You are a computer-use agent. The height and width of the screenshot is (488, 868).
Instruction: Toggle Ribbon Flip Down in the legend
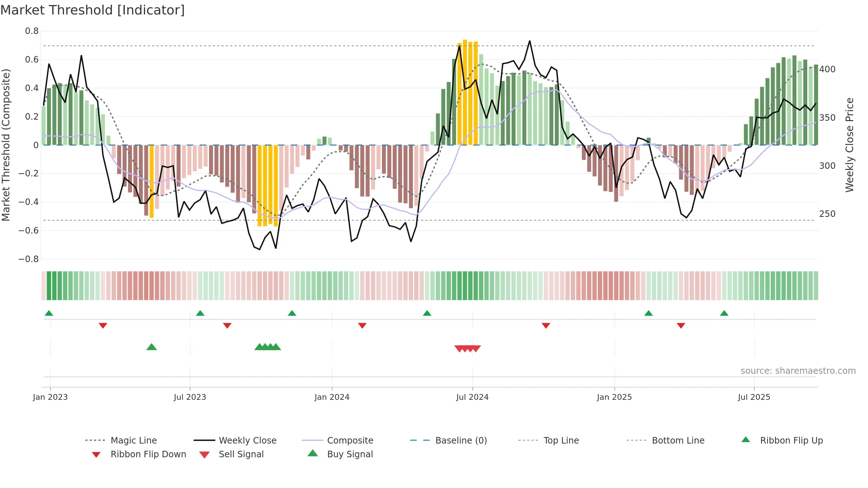(139, 454)
